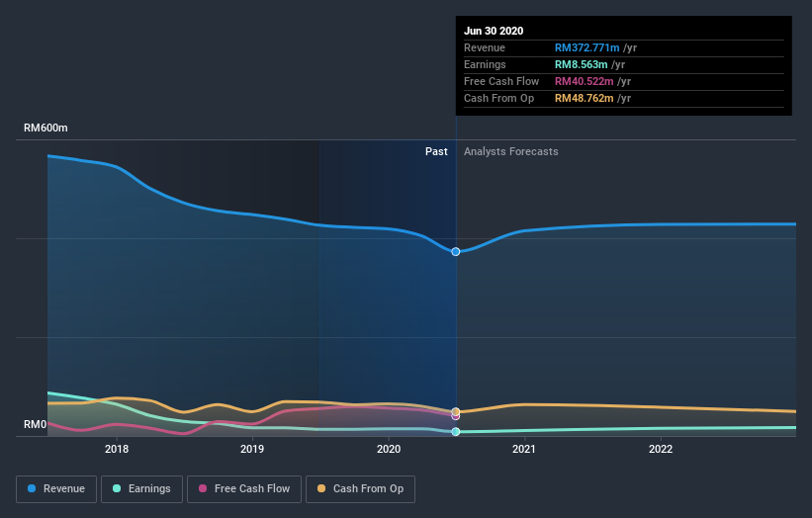
Task: Click the RM600m y-axis label
Action: click(45, 128)
